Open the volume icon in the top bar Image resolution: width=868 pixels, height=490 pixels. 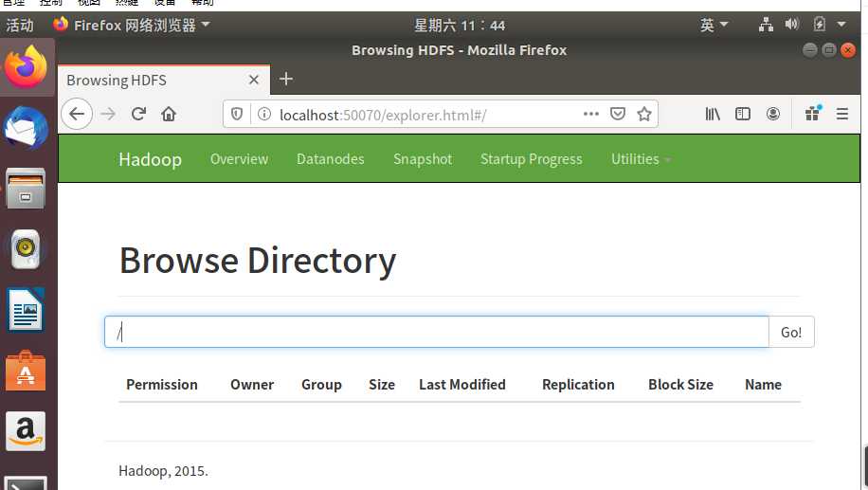pos(791,25)
